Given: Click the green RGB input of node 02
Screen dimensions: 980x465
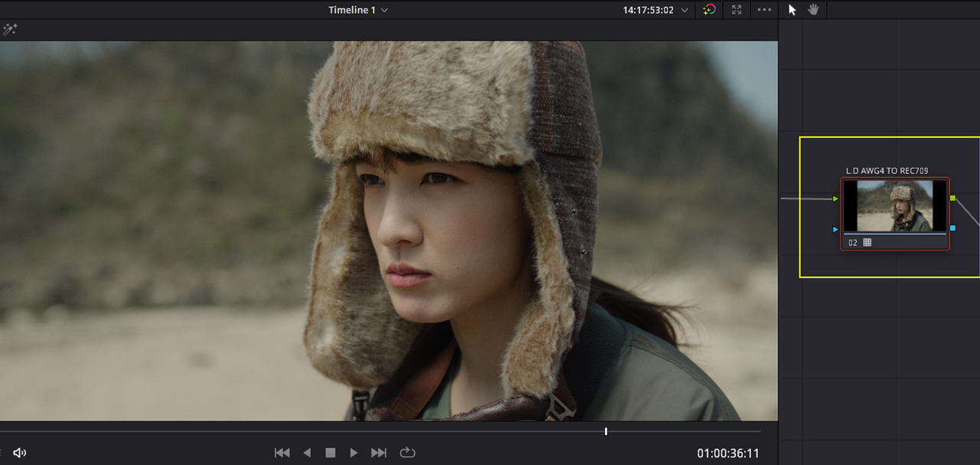Looking at the screenshot, I should pyautogui.click(x=836, y=199).
